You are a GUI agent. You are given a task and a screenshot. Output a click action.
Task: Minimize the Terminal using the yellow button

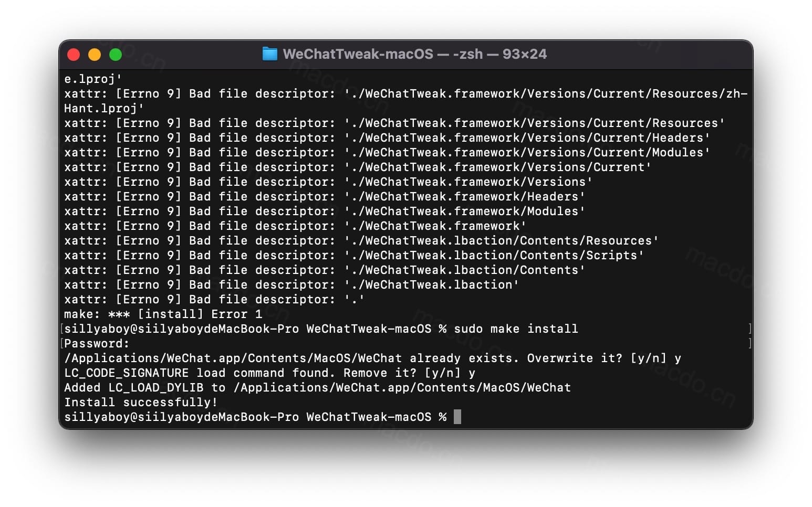pyautogui.click(x=95, y=55)
